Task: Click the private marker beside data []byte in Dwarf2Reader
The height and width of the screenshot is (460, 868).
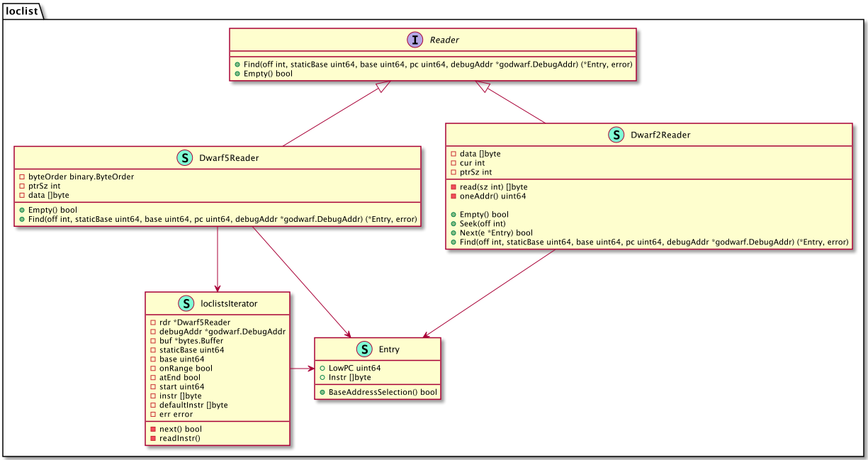Action: (x=454, y=153)
